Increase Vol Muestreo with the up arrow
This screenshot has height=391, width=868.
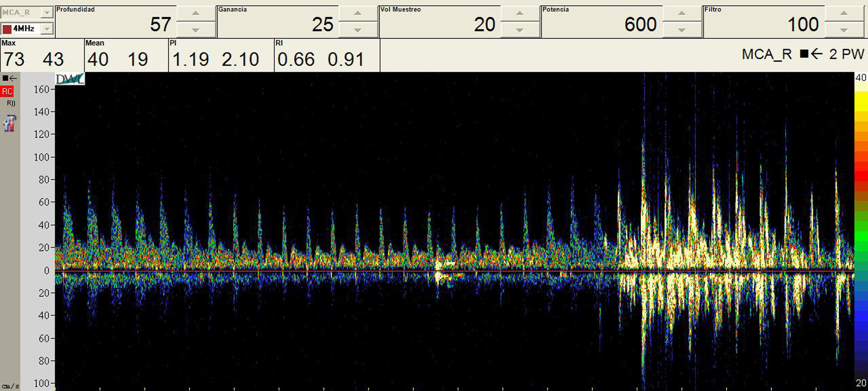[520, 13]
